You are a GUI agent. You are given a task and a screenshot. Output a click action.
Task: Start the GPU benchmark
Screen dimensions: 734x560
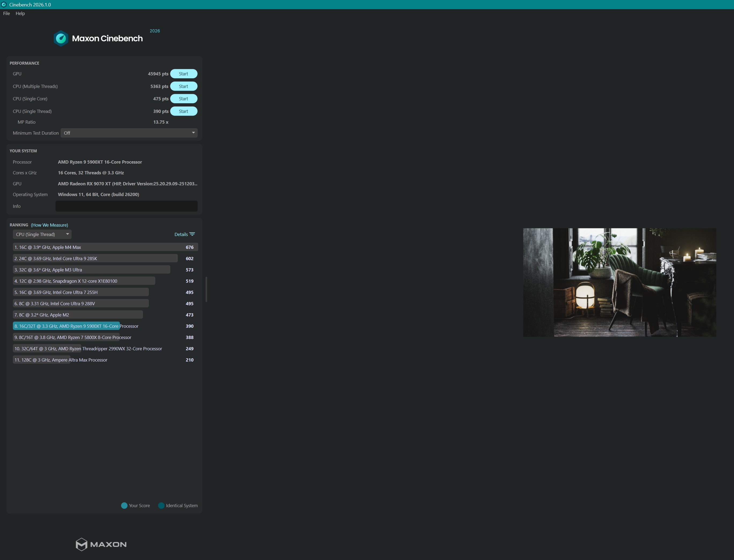point(184,74)
